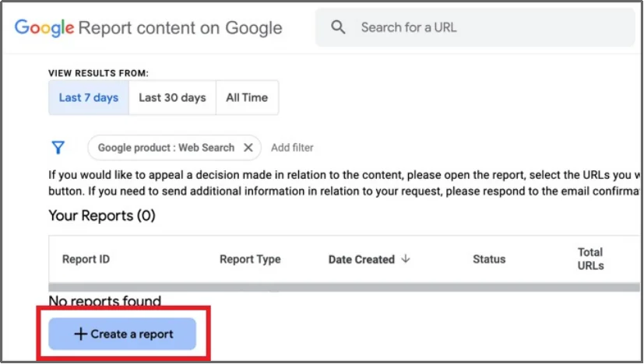Click the Report content on Google title
The height and width of the screenshot is (364, 644).
point(181,28)
